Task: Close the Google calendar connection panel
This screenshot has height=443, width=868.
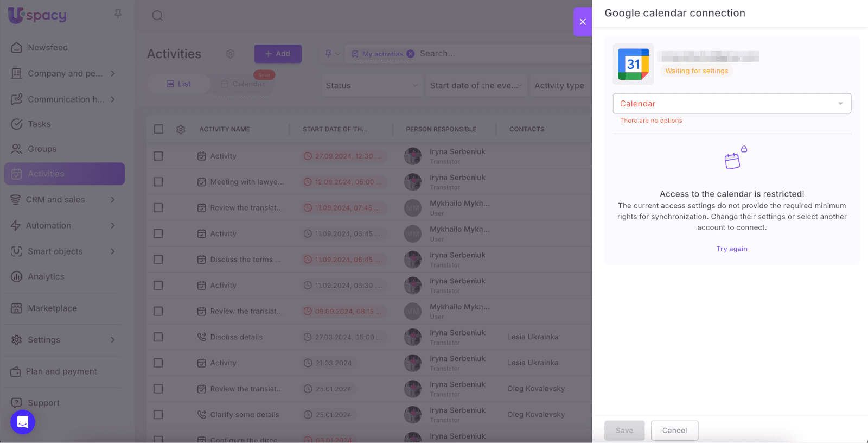Action: click(583, 22)
